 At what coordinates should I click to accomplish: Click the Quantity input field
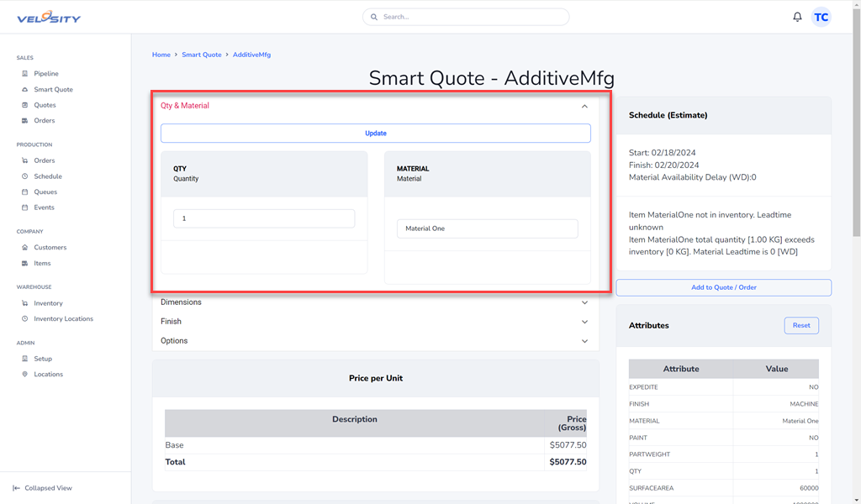pos(264,218)
